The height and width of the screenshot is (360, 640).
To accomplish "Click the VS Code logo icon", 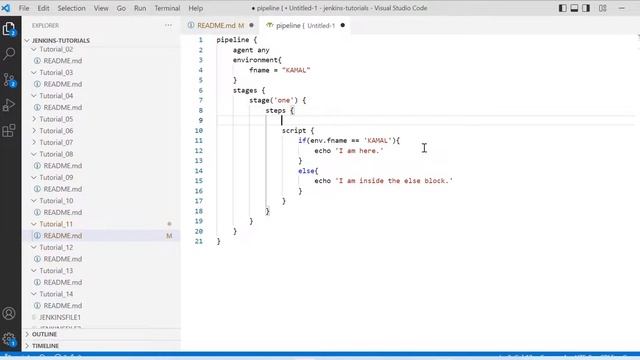I will [6, 8].
